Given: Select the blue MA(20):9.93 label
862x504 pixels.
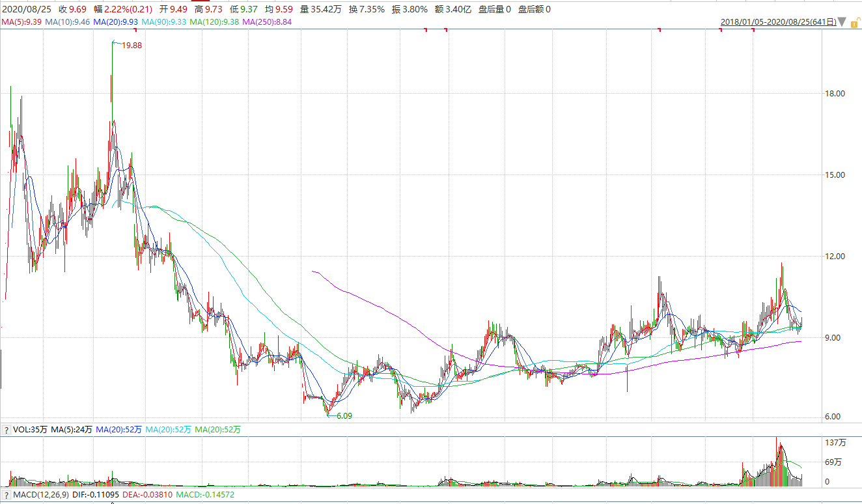Looking at the screenshot, I should pyautogui.click(x=116, y=22).
